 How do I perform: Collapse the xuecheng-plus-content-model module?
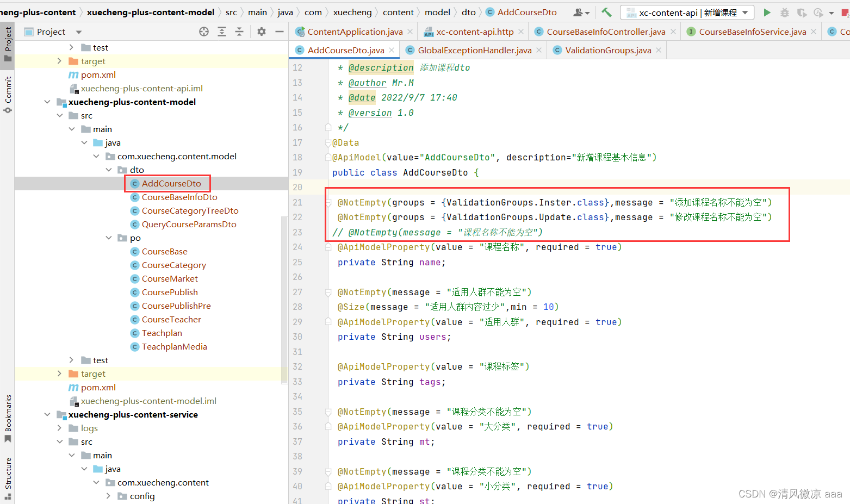click(47, 102)
